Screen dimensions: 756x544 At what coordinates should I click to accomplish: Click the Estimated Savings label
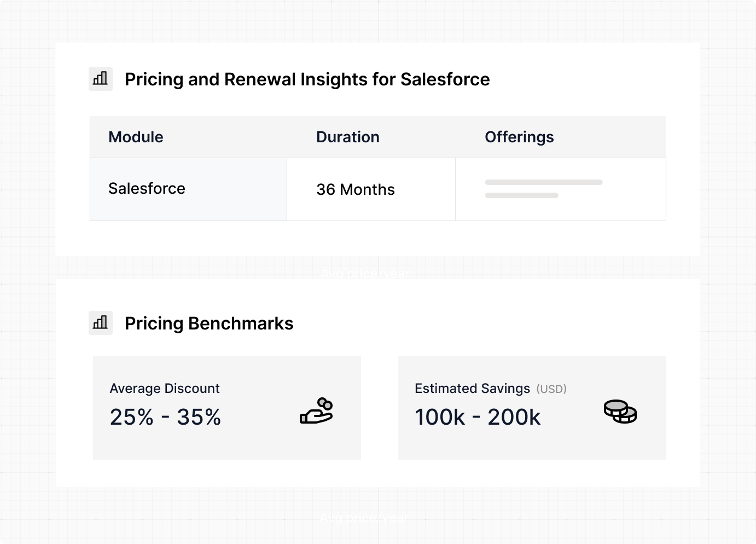point(472,389)
